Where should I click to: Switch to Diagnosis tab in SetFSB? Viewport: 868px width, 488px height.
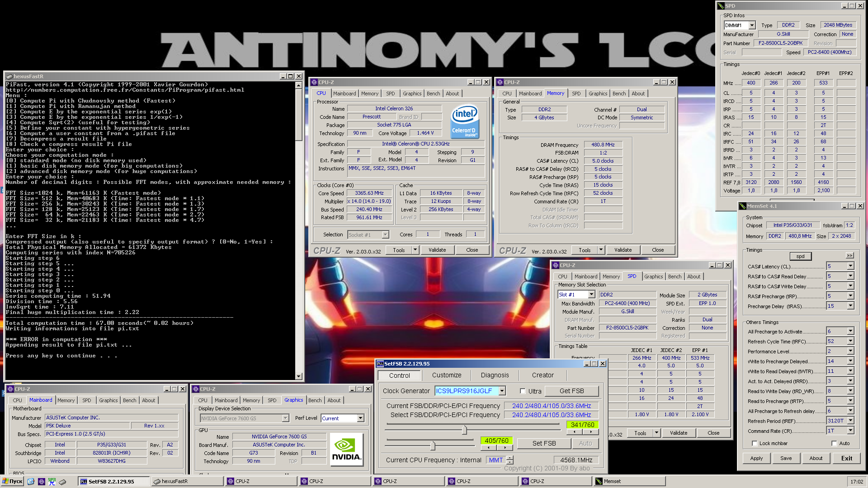495,375
